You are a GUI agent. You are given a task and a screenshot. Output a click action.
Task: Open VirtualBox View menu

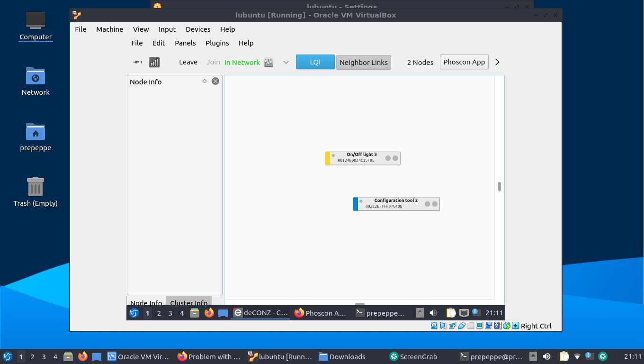click(141, 29)
